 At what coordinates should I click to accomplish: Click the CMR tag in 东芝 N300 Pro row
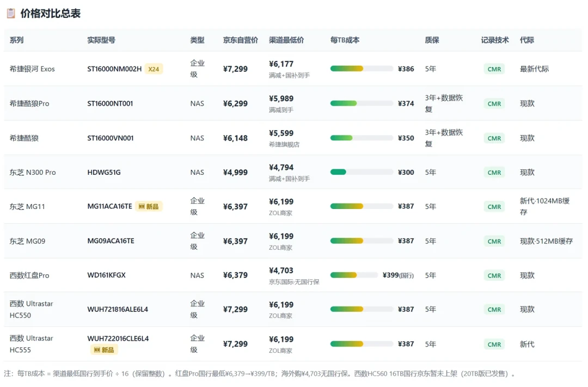[494, 173]
